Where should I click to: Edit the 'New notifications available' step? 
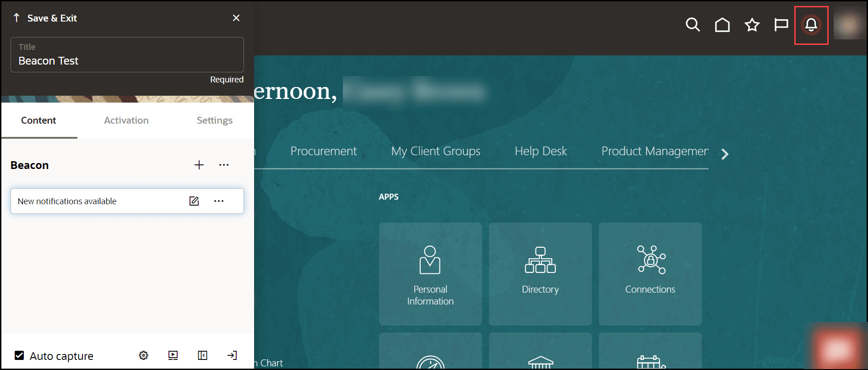point(194,201)
